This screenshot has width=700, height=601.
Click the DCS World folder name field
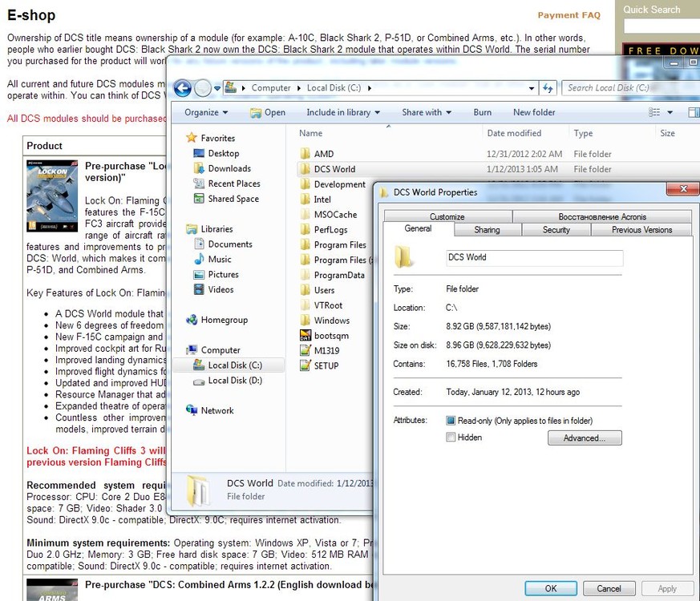coord(534,258)
